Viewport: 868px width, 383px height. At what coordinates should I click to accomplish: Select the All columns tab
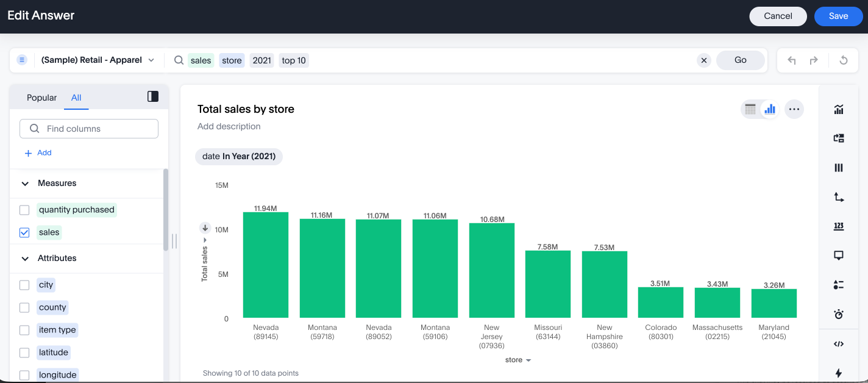point(76,98)
